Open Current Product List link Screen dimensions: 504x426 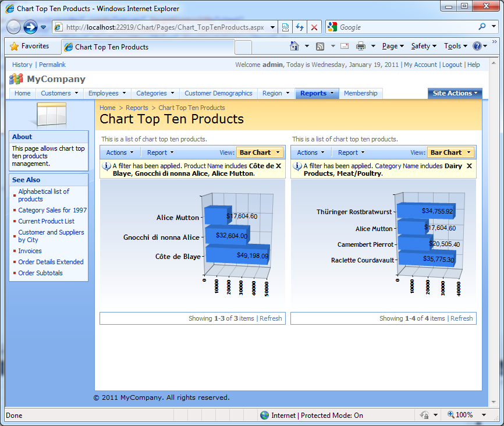pyautogui.click(x=47, y=221)
